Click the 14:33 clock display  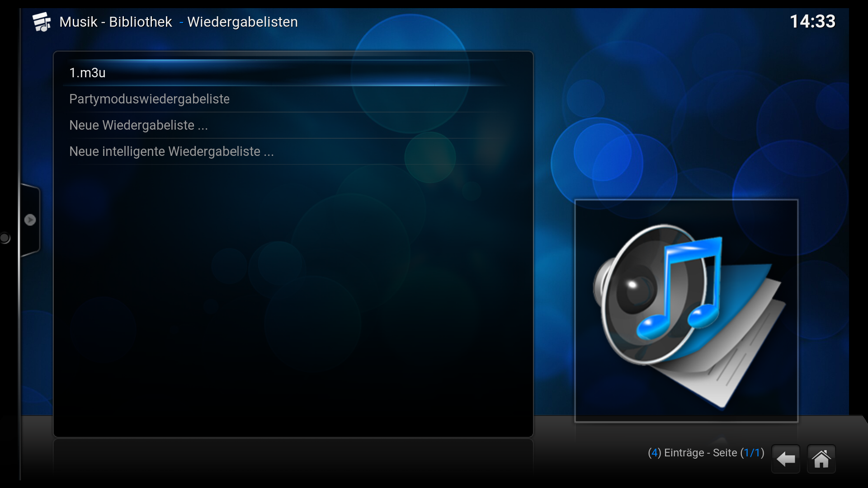click(812, 21)
